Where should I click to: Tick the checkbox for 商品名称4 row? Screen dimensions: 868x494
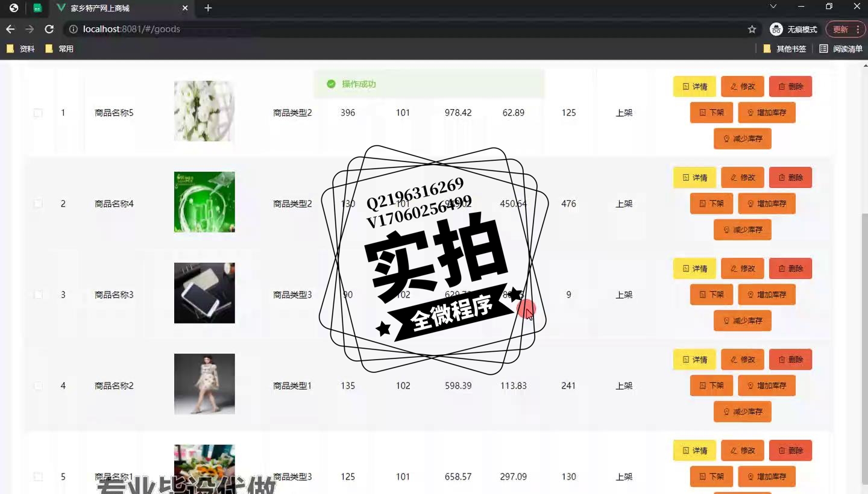click(x=38, y=204)
